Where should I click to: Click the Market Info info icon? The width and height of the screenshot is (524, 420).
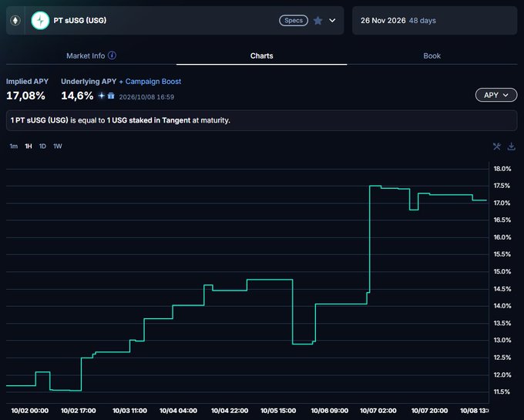pyautogui.click(x=113, y=55)
